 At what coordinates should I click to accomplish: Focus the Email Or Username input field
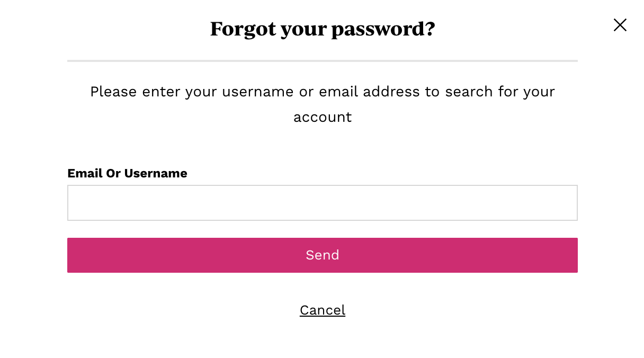[x=322, y=203]
